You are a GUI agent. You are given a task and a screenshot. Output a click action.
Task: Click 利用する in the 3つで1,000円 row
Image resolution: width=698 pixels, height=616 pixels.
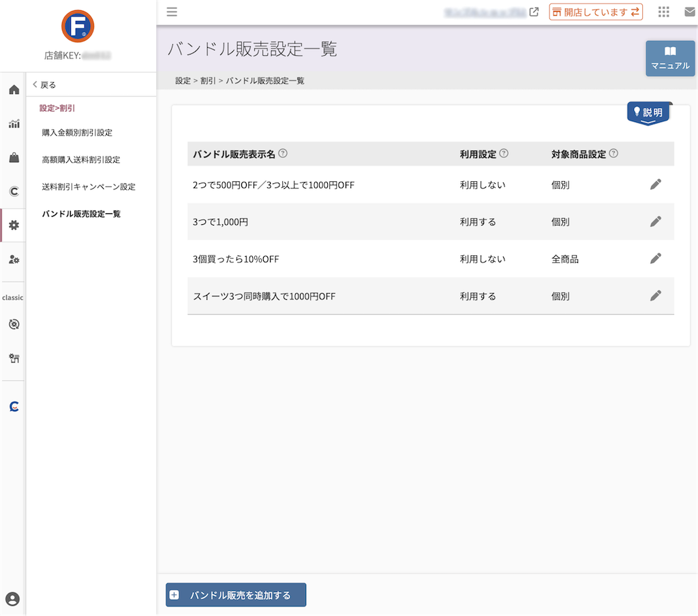pyautogui.click(x=478, y=222)
